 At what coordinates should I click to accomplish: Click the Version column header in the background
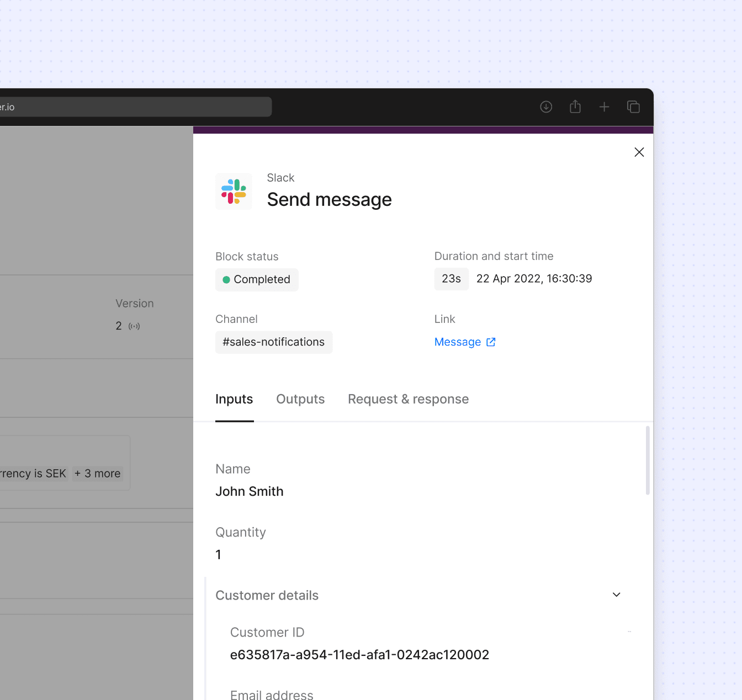[x=135, y=304]
